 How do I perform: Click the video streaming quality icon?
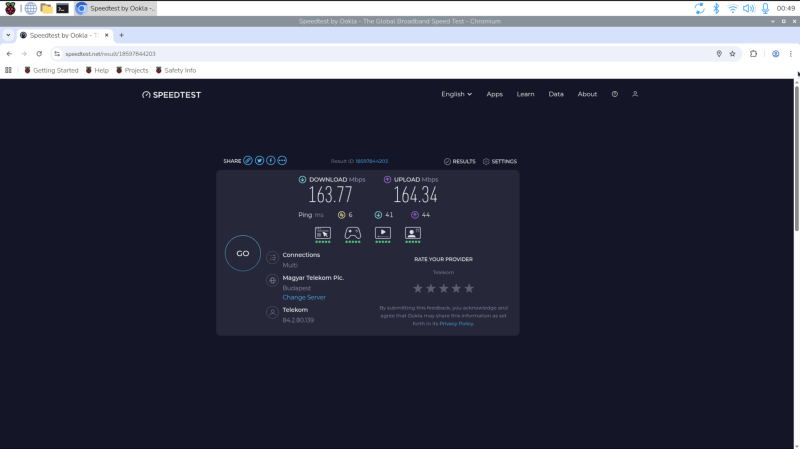pos(383,235)
